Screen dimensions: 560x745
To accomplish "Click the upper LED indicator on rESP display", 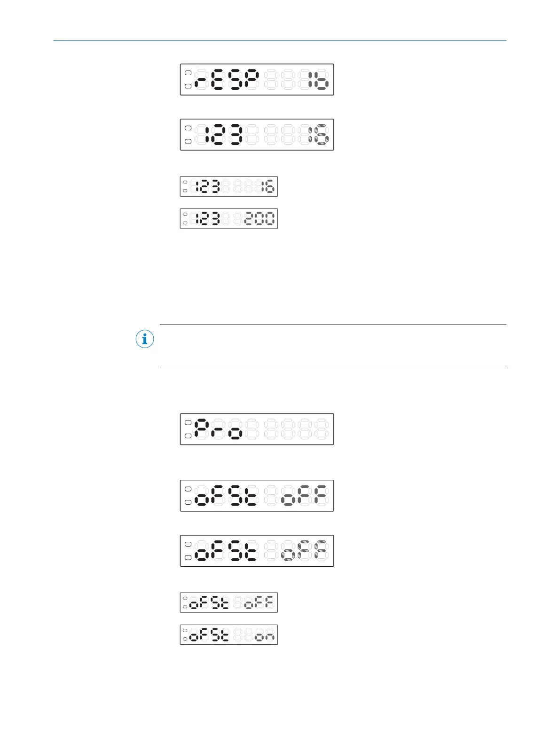I will click(188, 73).
